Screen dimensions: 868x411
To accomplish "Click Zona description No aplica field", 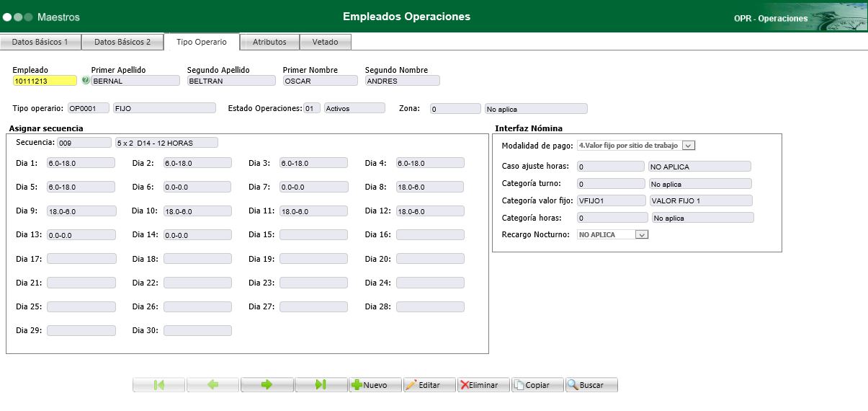I will tap(536, 109).
